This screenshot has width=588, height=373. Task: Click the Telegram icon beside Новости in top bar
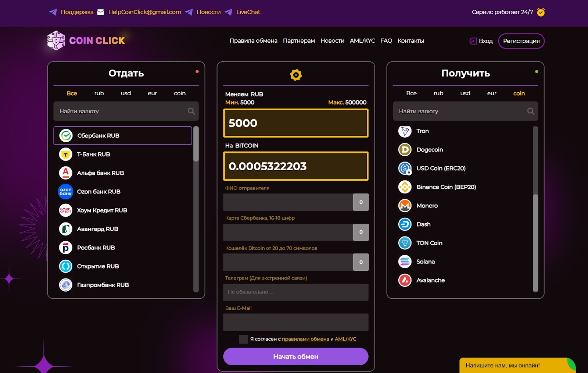click(x=189, y=12)
